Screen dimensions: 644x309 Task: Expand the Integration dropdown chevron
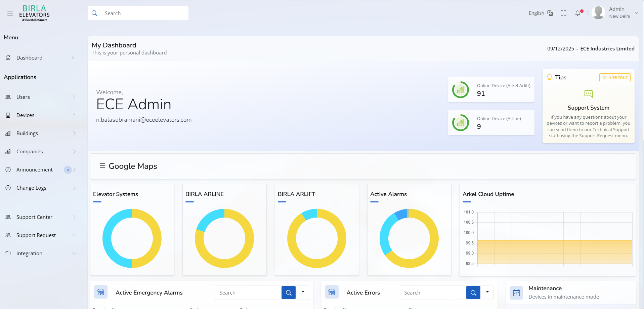point(74,253)
